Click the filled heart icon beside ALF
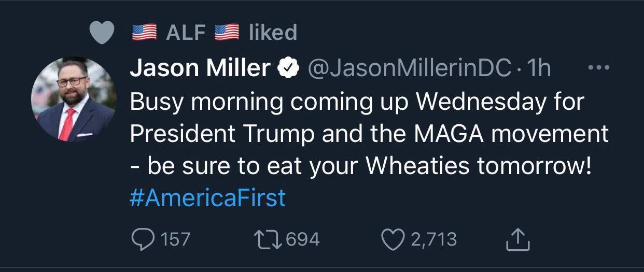Image resolution: width=644 pixels, height=272 pixels. point(102,33)
